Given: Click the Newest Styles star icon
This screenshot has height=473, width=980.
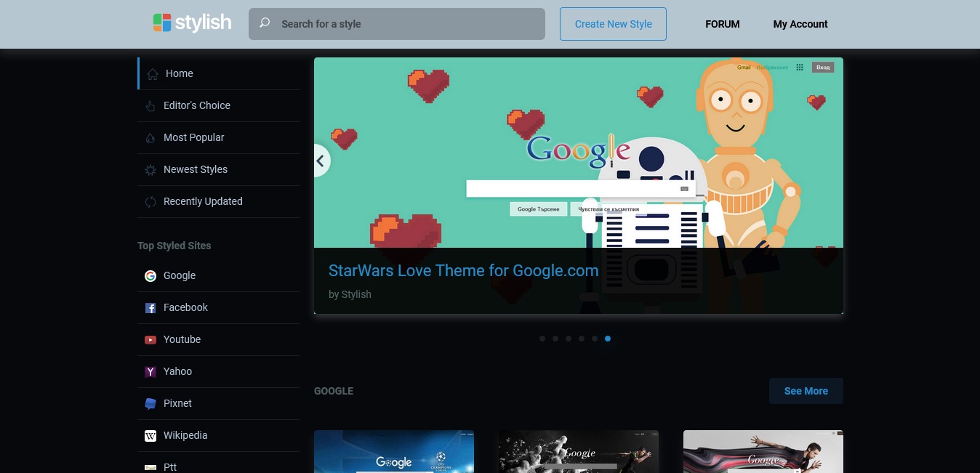Looking at the screenshot, I should point(150,170).
